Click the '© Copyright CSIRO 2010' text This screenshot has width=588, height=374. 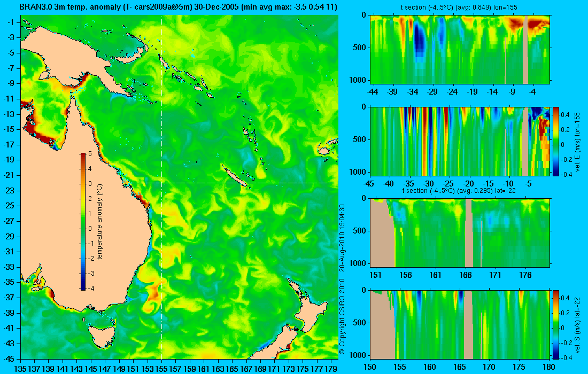[342, 316]
